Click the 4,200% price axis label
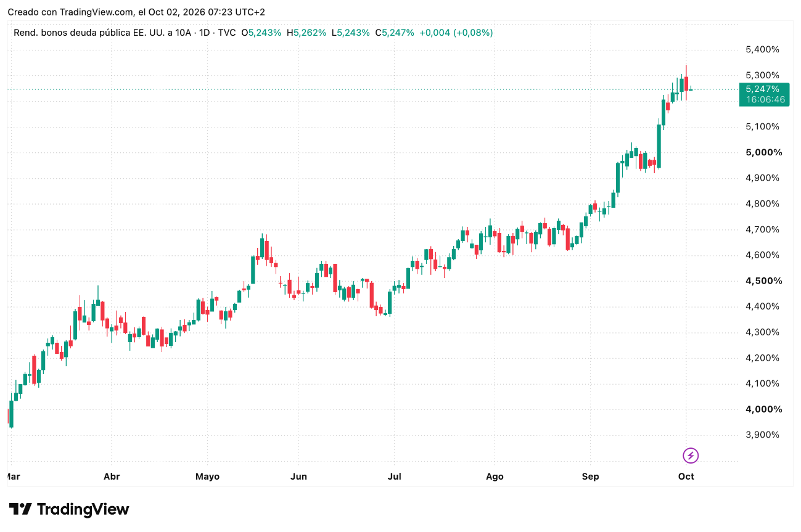Image resolution: width=801 pixels, height=532 pixels. pyautogui.click(x=762, y=358)
